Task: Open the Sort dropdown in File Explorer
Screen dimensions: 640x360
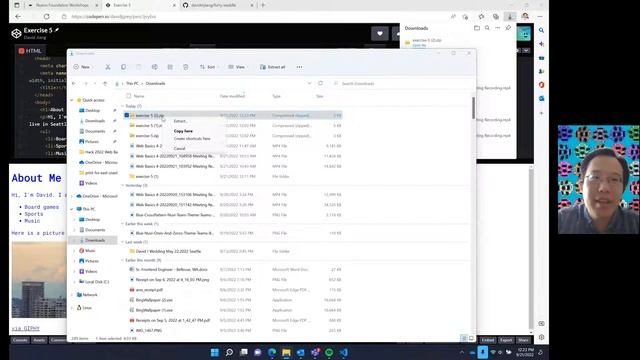Action: tap(208, 67)
